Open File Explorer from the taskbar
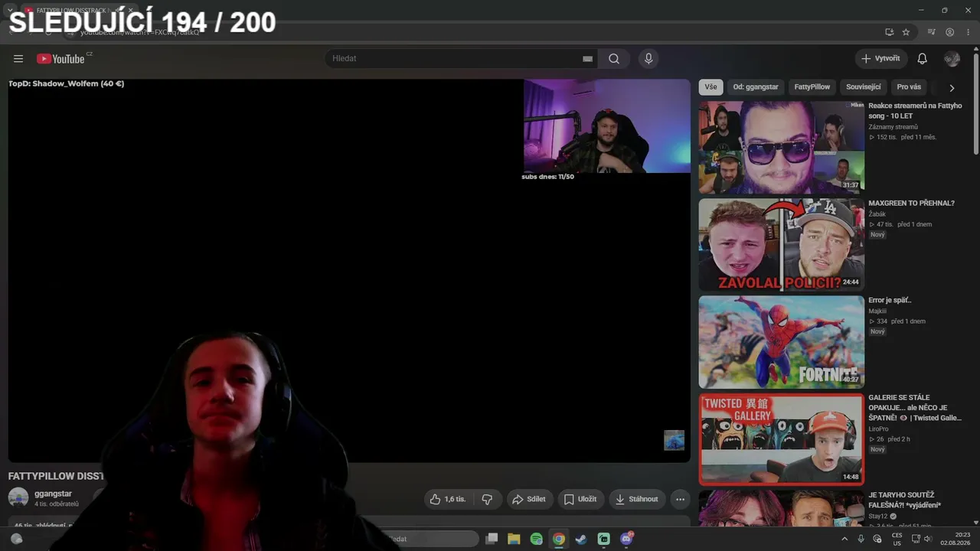980x551 pixels. tap(514, 539)
